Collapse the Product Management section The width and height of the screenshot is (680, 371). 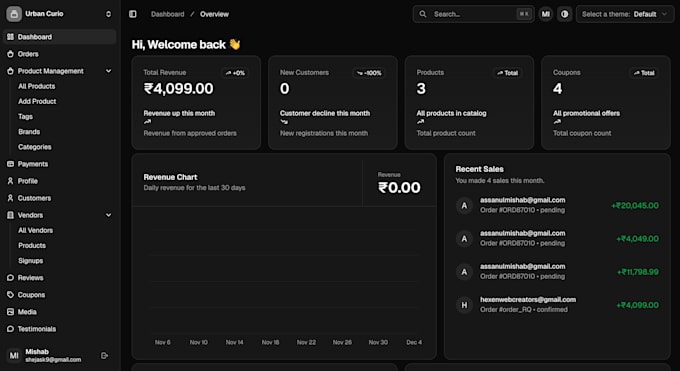point(108,71)
